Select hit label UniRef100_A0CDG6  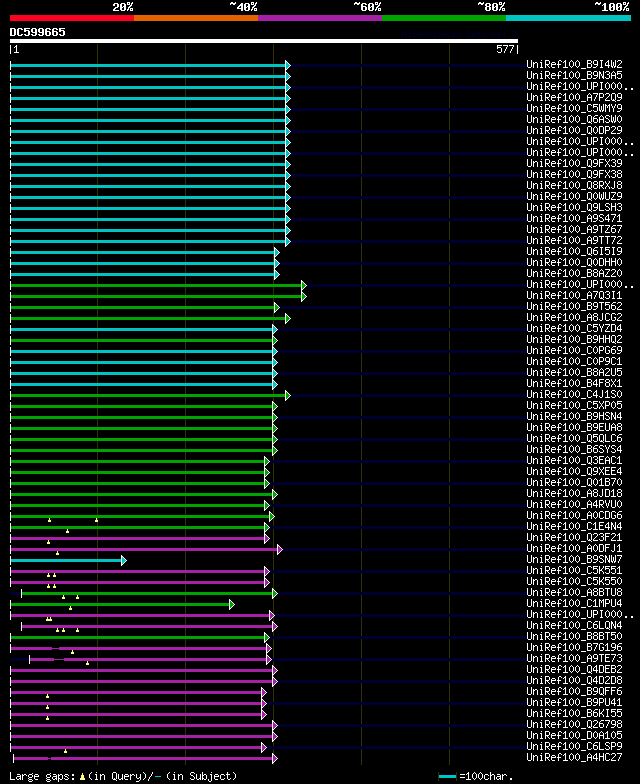(x=574, y=516)
